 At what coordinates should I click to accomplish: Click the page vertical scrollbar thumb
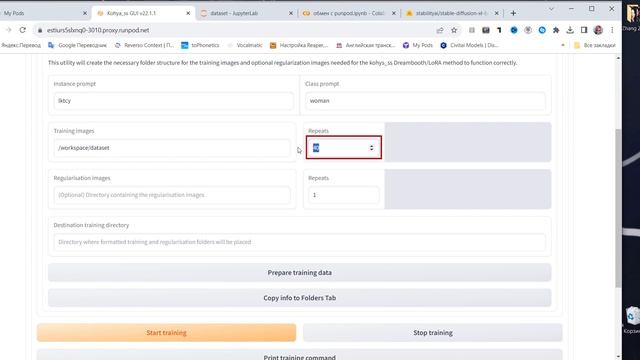(618, 208)
